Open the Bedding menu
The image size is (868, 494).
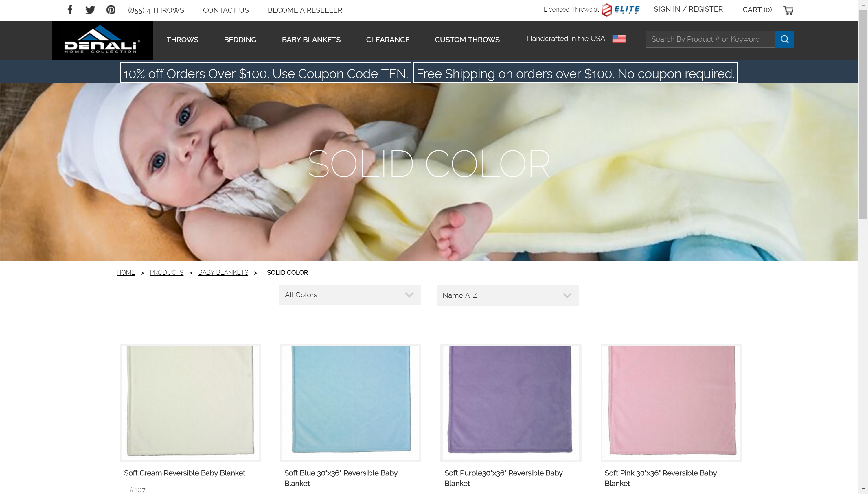(240, 40)
